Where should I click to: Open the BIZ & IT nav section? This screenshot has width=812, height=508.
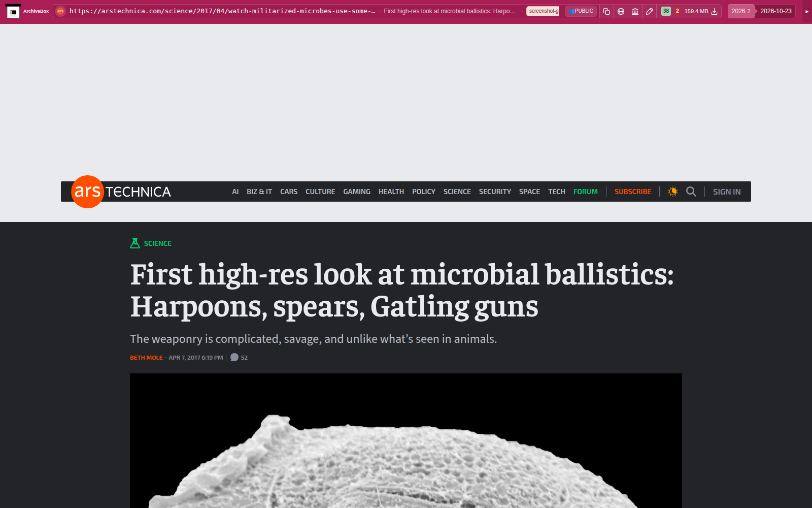pos(259,192)
